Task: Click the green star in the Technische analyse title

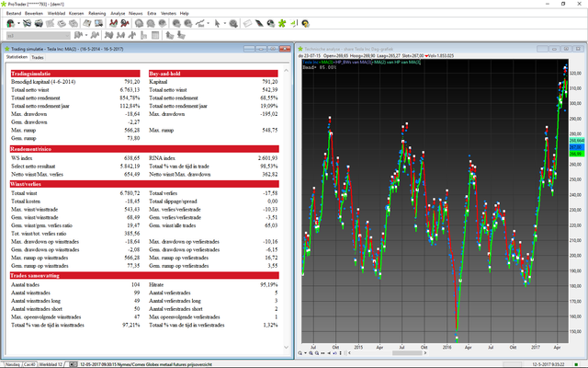Action: pyautogui.click(x=300, y=49)
